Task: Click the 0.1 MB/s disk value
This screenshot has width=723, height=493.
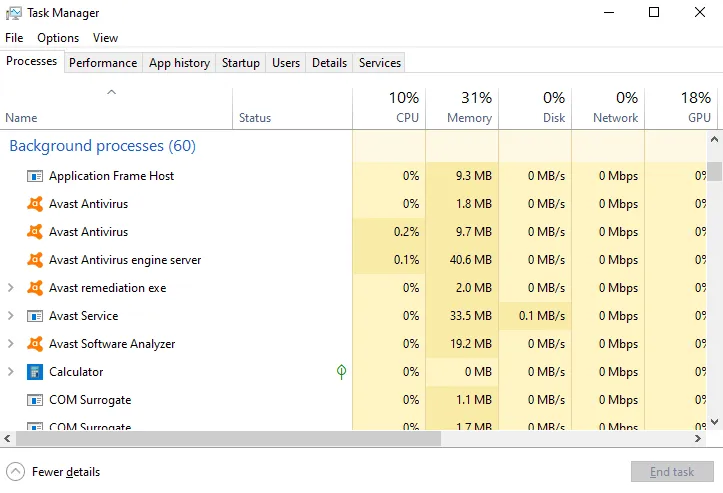Action: 542,316
